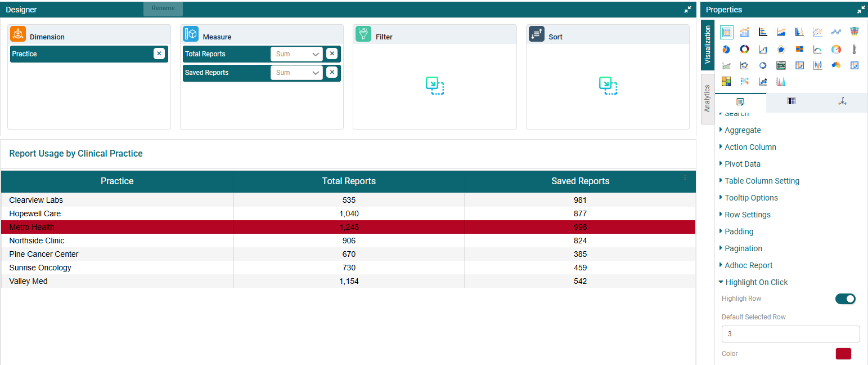The height and width of the screenshot is (365, 868).
Task: Select the horizontal bar chart icon
Action: 763,32
